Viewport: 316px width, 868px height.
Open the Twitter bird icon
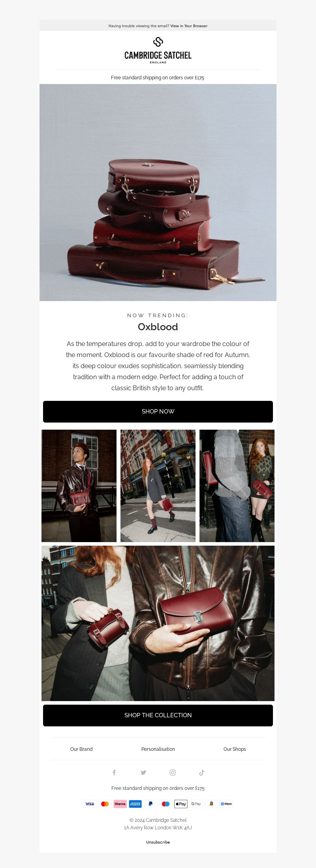pyautogui.click(x=143, y=773)
